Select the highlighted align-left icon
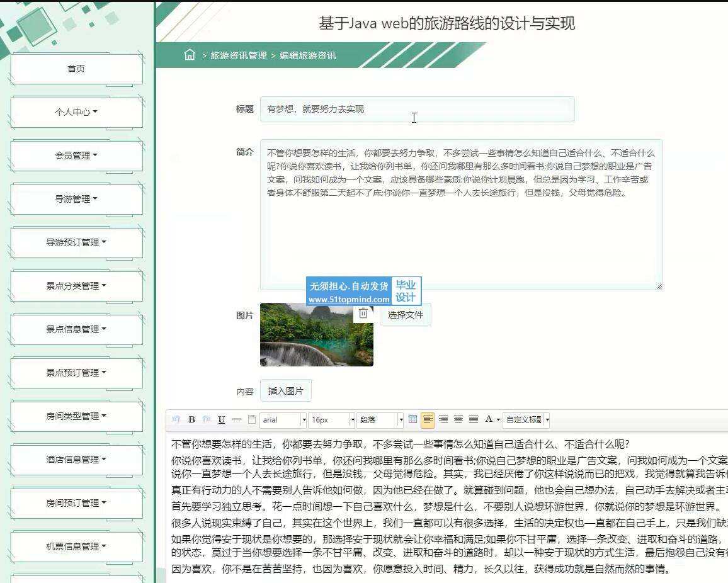This screenshot has width=728, height=583. point(428,419)
